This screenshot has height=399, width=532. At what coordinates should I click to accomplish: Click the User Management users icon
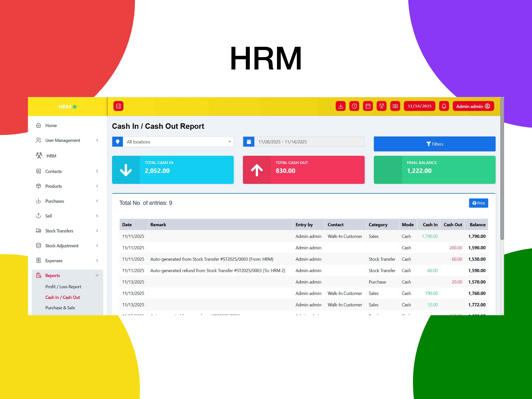click(x=38, y=140)
